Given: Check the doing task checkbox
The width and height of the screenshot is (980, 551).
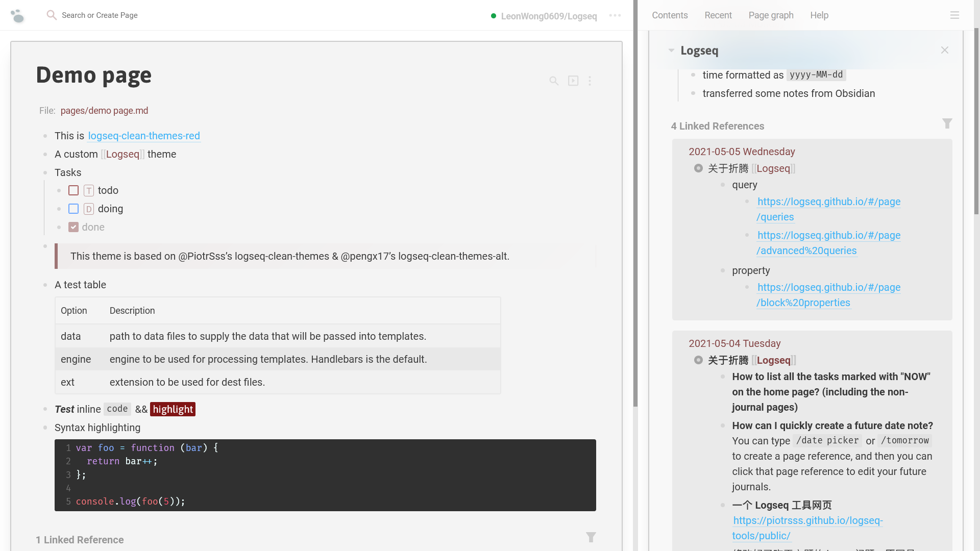Looking at the screenshot, I should 73,209.
